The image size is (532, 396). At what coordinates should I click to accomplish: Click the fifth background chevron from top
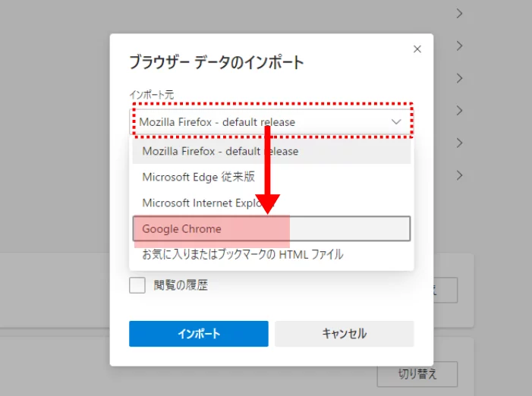tap(459, 143)
